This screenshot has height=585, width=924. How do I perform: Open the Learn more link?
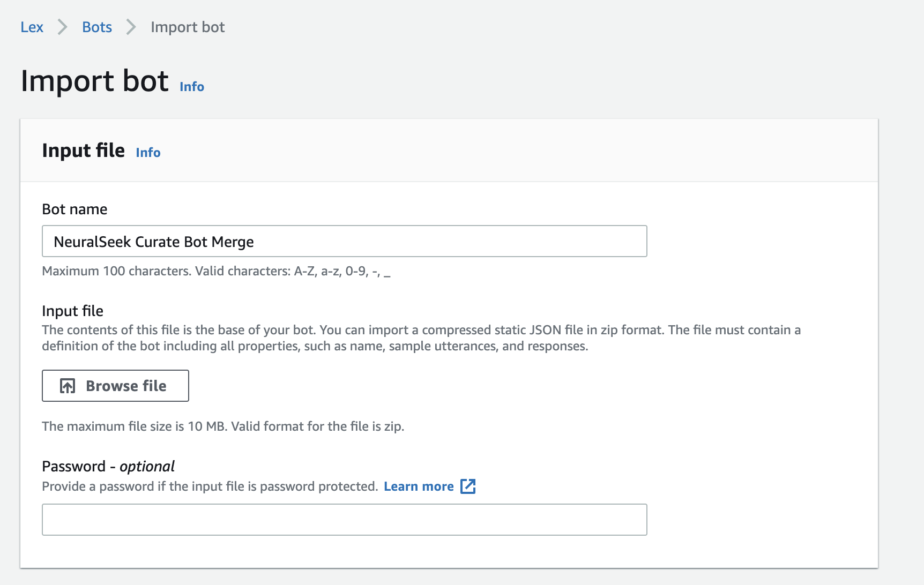419,486
